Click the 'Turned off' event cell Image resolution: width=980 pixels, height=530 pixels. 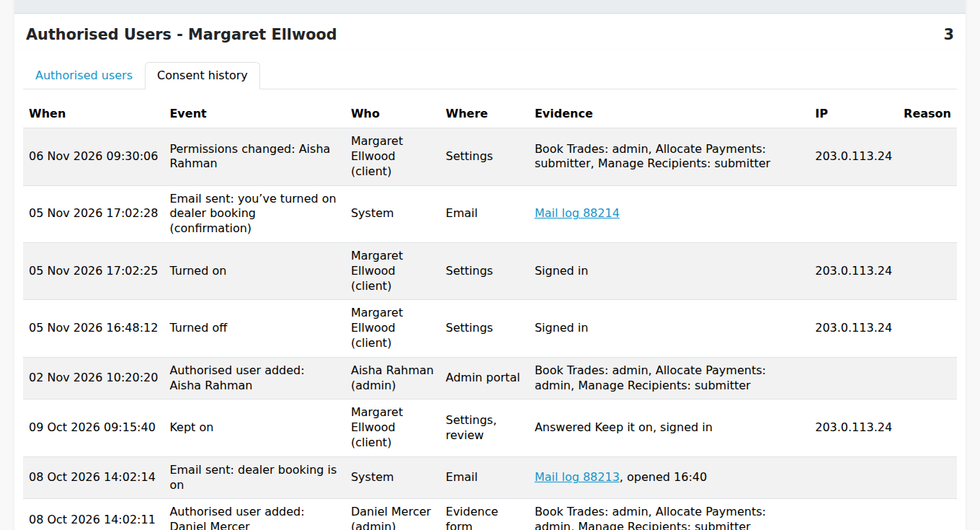point(199,328)
